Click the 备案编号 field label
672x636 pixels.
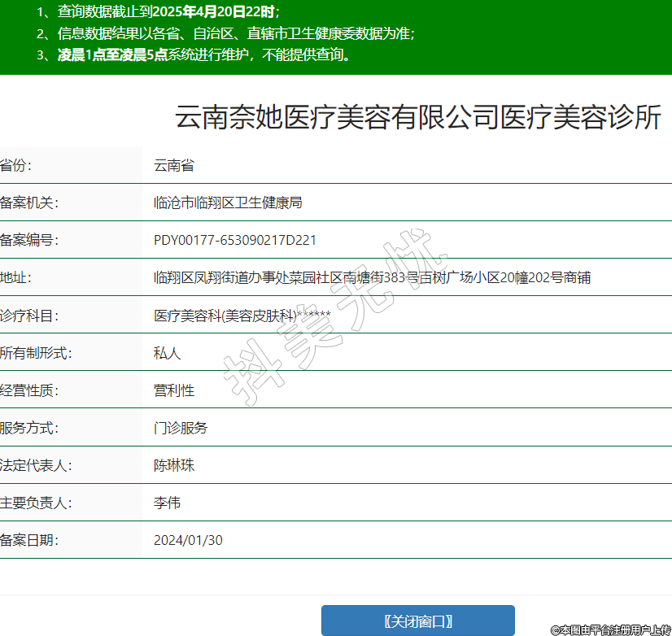[29, 241]
